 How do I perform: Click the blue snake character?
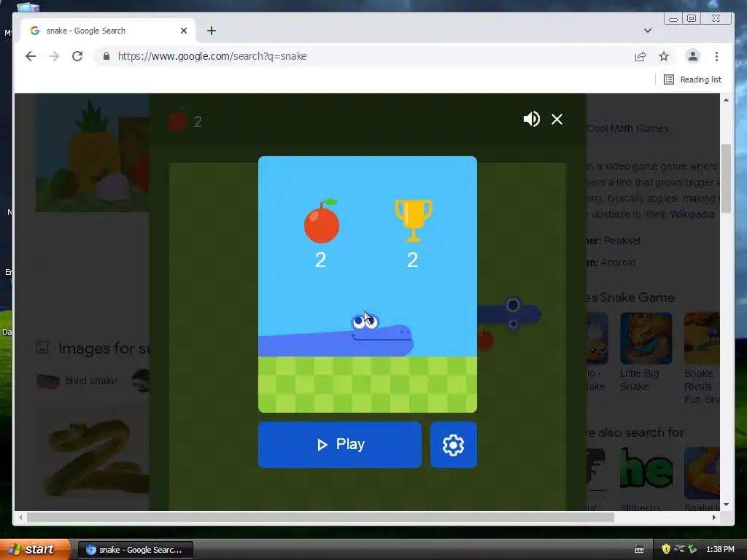pos(336,335)
